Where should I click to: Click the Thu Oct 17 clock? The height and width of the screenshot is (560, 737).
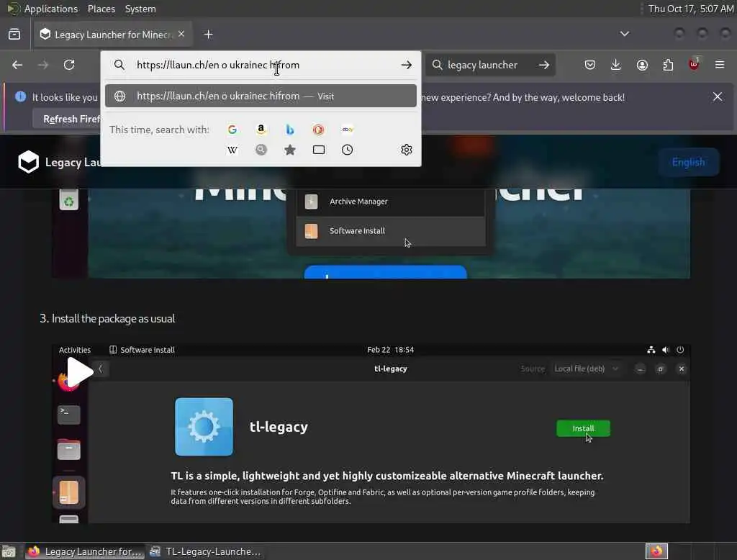point(690,9)
